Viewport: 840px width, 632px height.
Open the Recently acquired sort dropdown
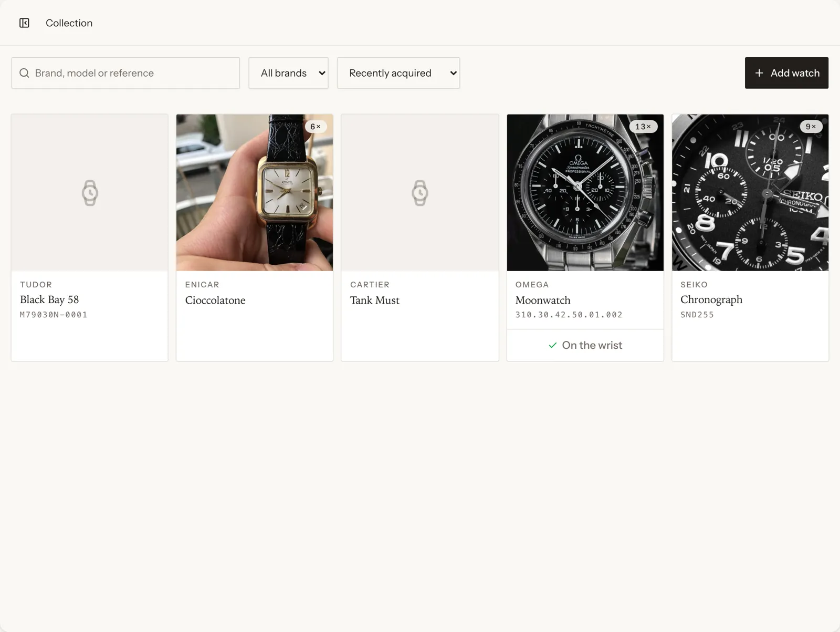(398, 73)
